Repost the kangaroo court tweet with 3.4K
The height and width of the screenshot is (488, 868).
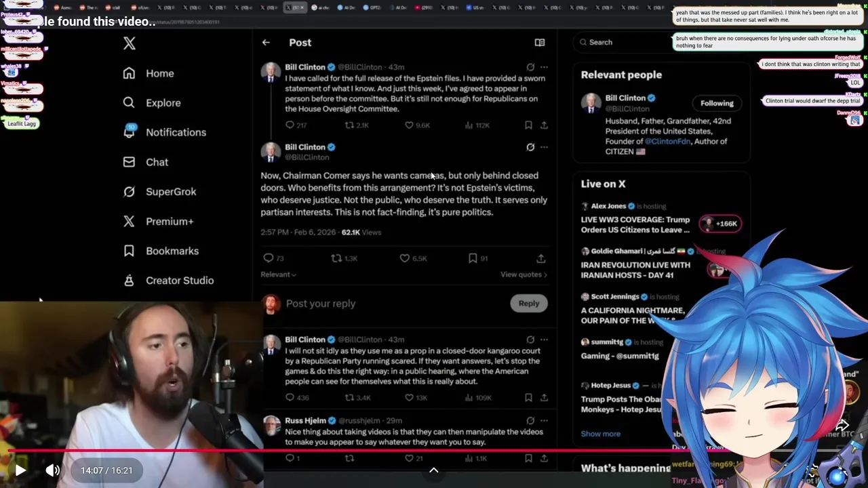tap(357, 398)
